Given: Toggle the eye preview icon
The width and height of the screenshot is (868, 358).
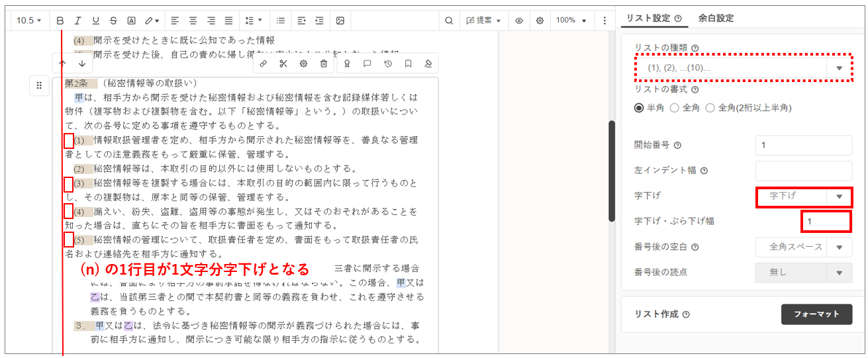Looking at the screenshot, I should pyautogui.click(x=519, y=21).
